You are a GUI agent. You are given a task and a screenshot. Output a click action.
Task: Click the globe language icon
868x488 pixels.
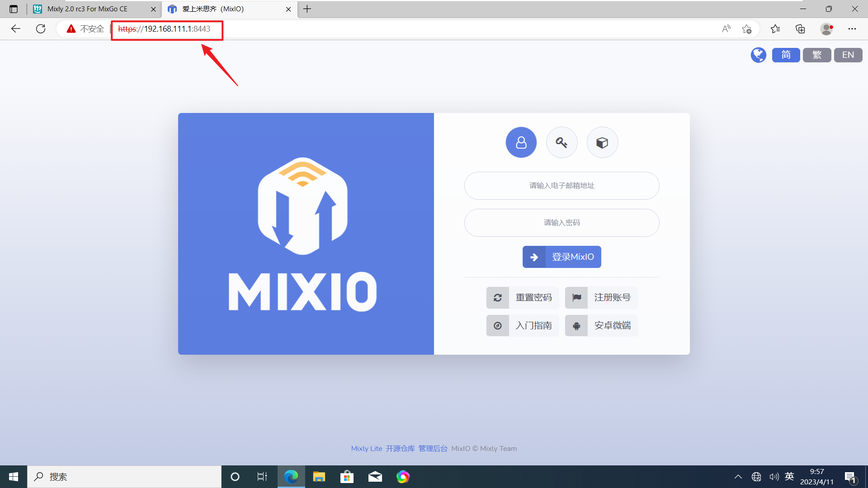pyautogui.click(x=759, y=55)
